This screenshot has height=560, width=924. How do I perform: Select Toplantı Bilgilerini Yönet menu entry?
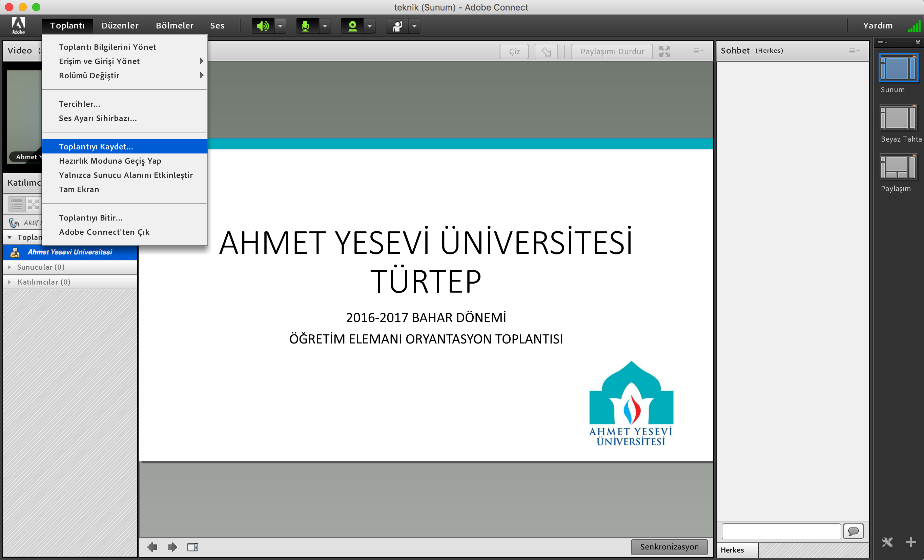click(x=125, y=47)
